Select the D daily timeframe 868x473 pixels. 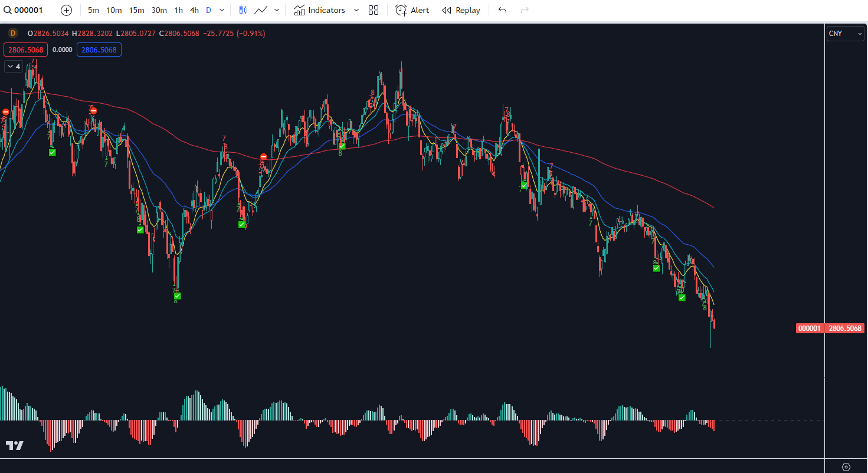[208, 10]
